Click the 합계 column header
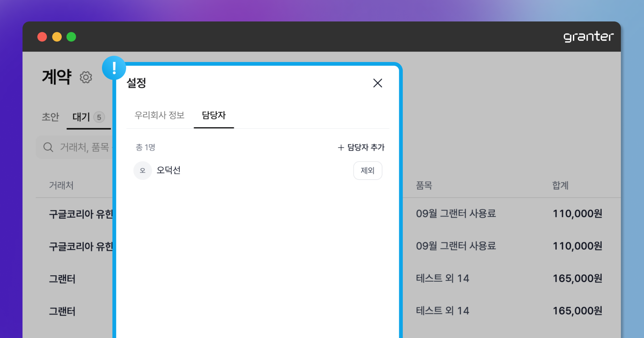The height and width of the screenshot is (338, 644). tap(560, 185)
